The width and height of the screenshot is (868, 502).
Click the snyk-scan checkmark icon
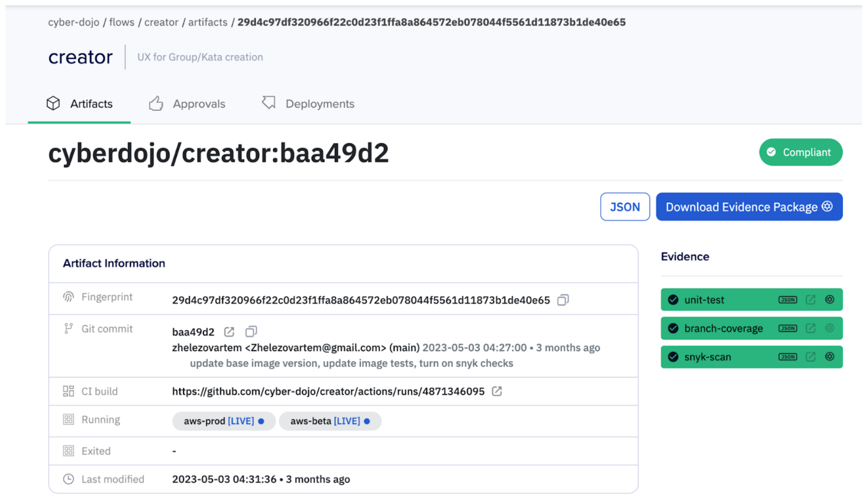[x=674, y=357]
